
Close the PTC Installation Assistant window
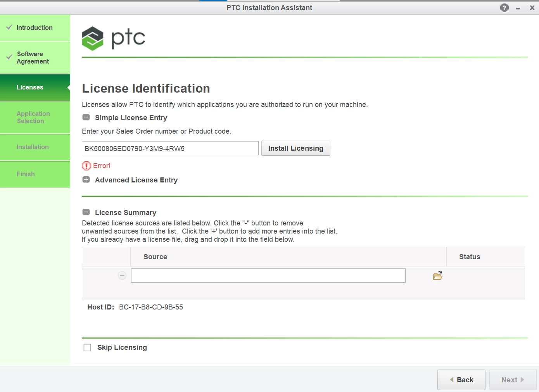coord(532,8)
